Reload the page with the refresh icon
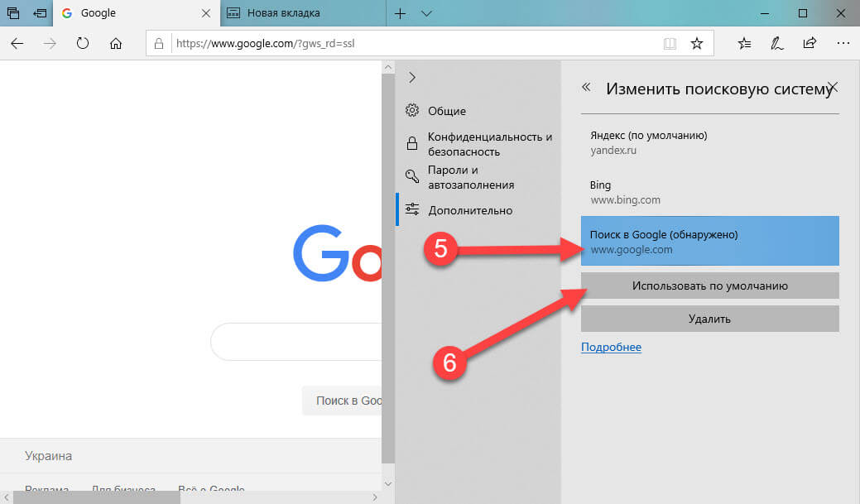860x504 pixels. (x=83, y=43)
